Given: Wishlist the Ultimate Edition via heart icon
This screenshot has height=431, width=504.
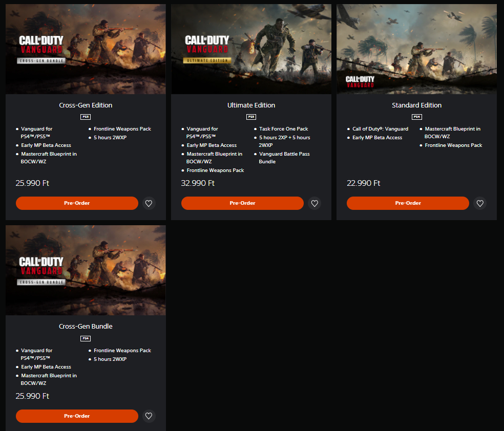Looking at the screenshot, I should pos(314,203).
